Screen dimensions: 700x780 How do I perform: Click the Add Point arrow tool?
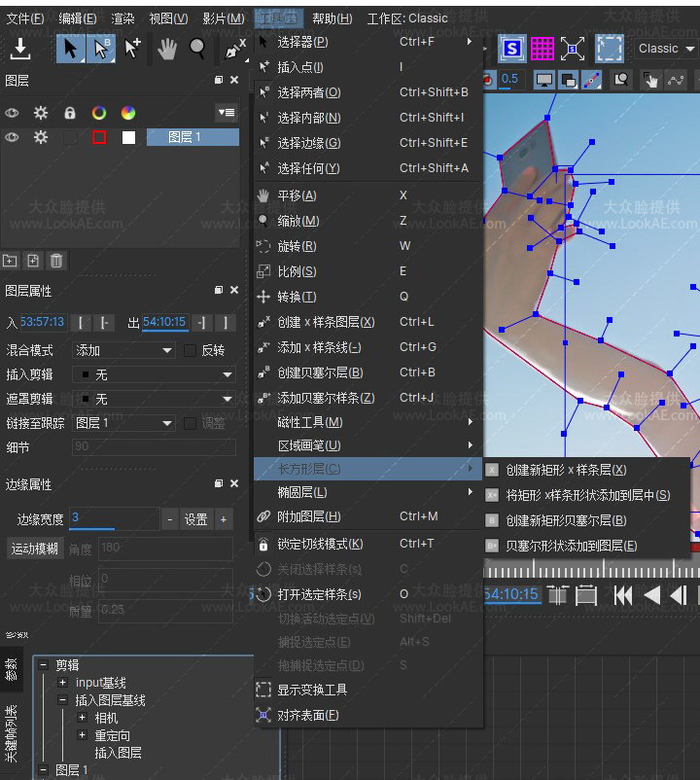pos(132,49)
